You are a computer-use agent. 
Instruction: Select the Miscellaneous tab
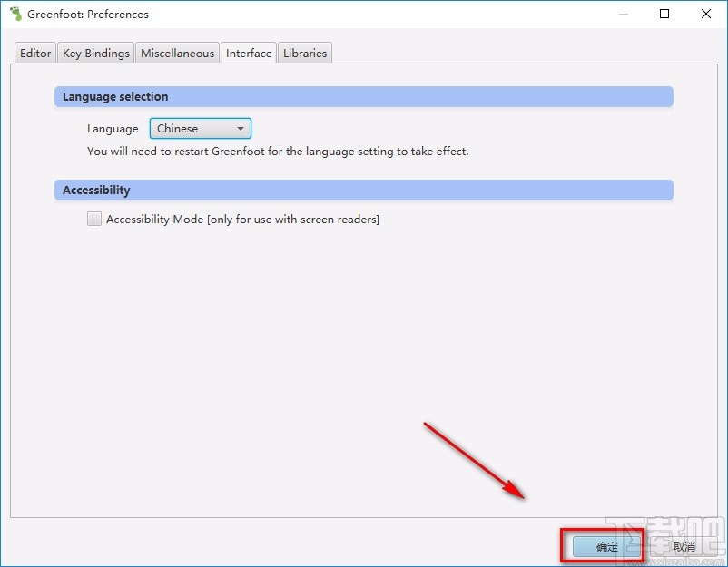(177, 53)
